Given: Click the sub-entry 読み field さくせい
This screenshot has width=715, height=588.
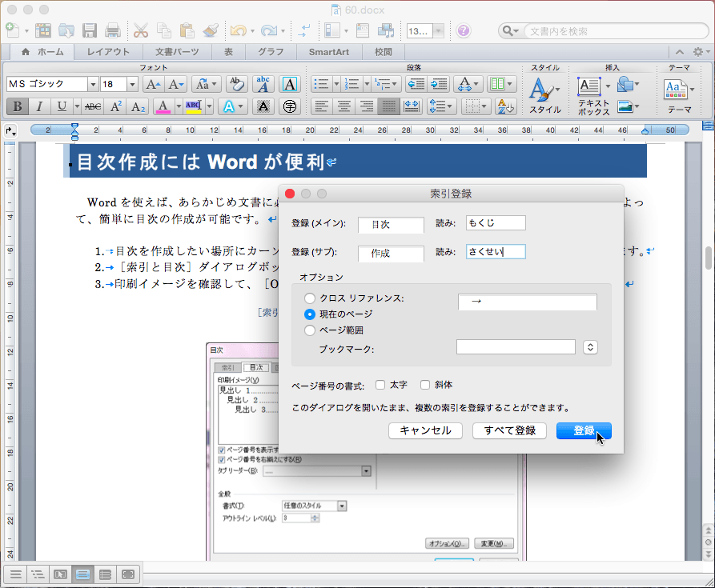Looking at the screenshot, I should coord(496,251).
